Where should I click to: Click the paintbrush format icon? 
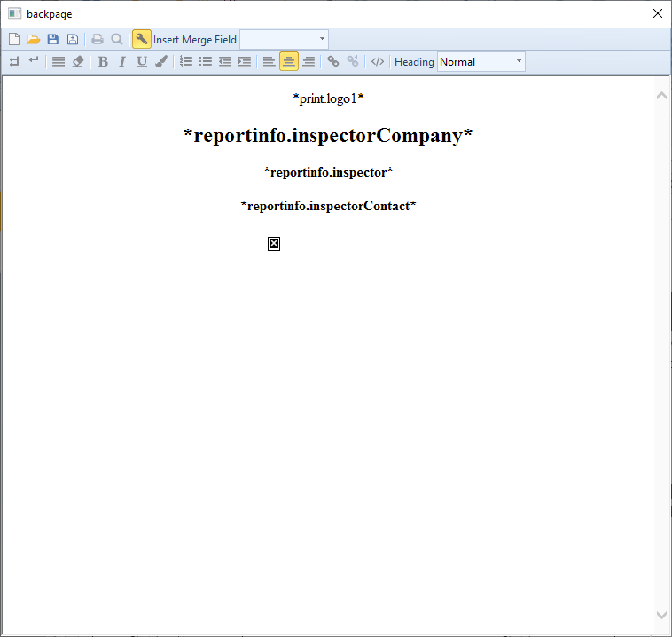click(x=160, y=61)
